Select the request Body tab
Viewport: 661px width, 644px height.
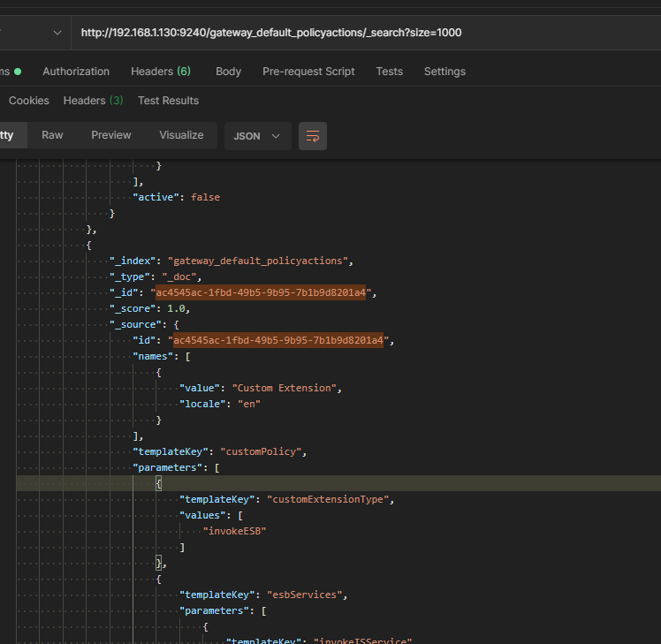point(228,72)
